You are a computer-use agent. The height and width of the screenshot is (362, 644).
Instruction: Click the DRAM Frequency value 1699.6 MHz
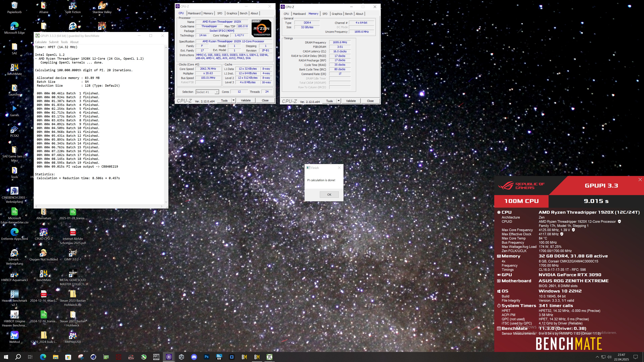pos(340,42)
